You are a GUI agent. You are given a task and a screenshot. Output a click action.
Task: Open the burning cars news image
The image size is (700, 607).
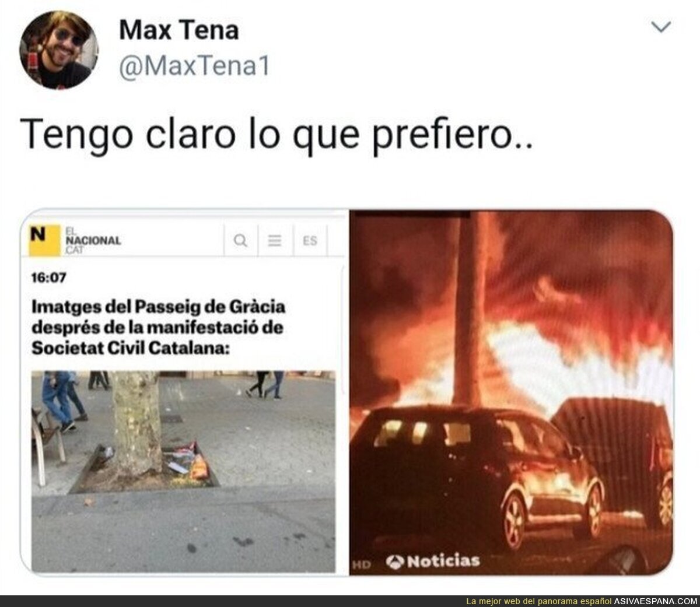point(511,392)
